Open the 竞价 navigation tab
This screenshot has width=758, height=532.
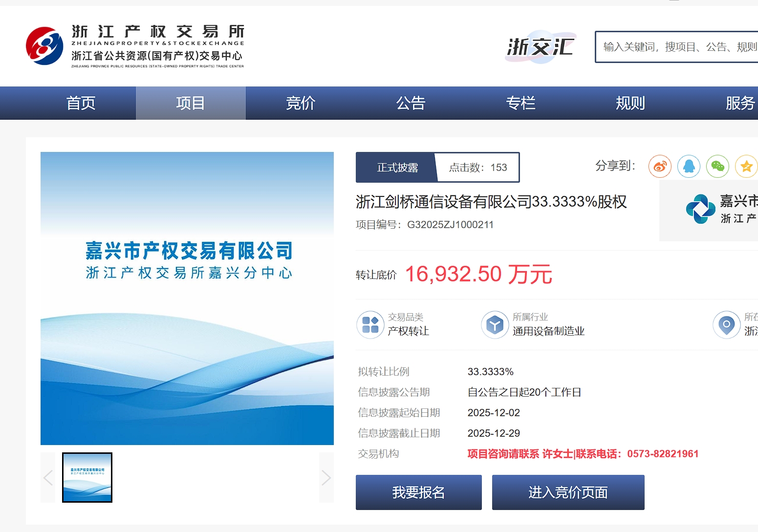[301, 103]
